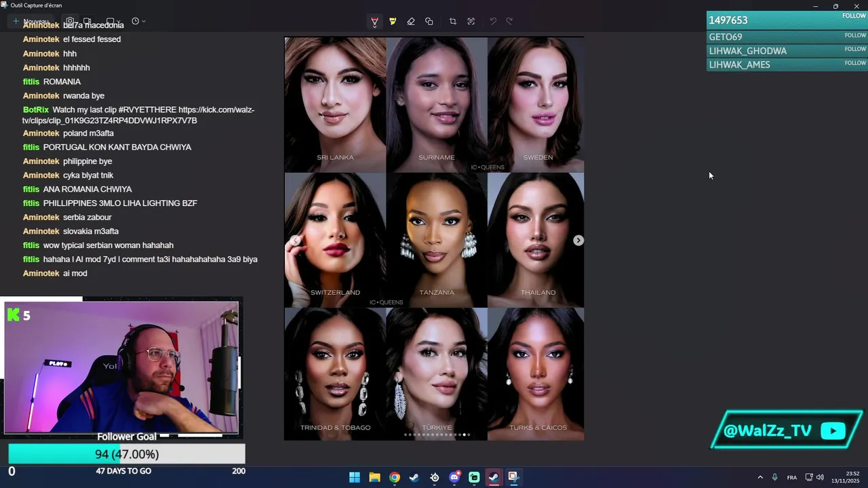Image resolution: width=868 pixels, height=488 pixels.
Task: Select the red ballpoint pen tool
Action: 374,22
